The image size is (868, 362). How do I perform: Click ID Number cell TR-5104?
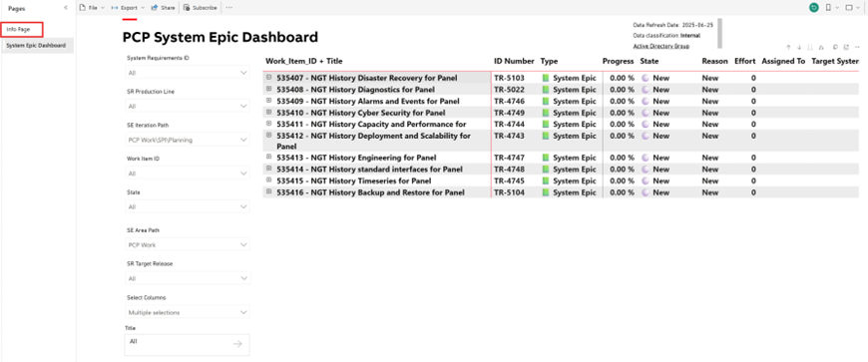click(x=509, y=192)
